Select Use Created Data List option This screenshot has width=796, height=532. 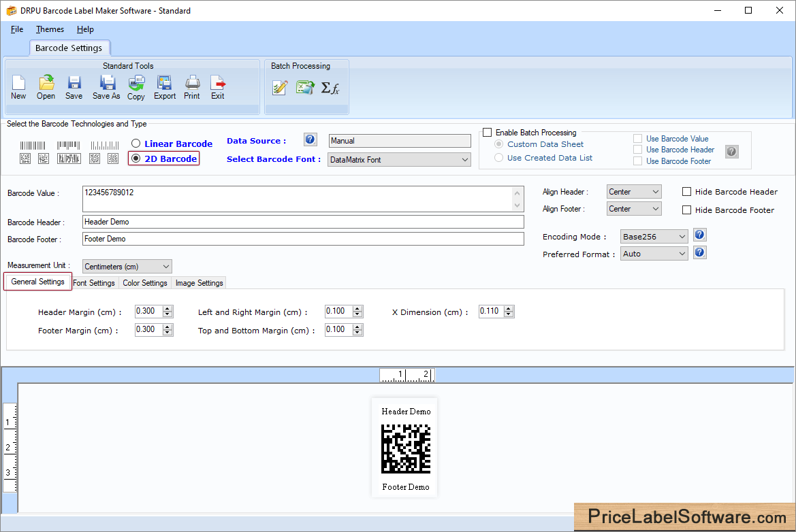499,158
